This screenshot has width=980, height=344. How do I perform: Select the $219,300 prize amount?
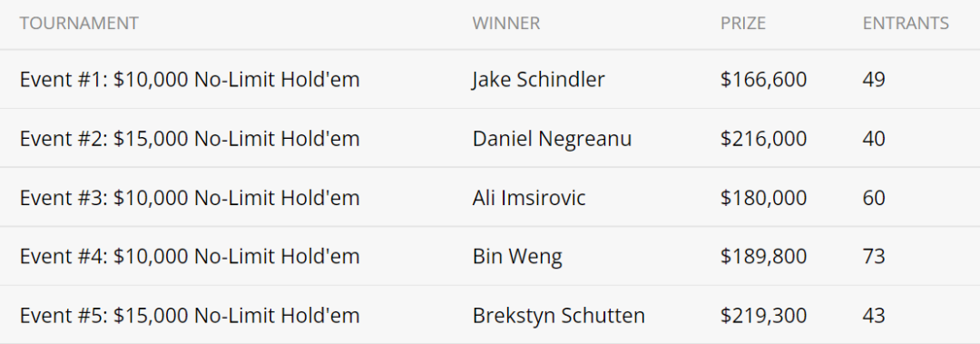point(763,315)
